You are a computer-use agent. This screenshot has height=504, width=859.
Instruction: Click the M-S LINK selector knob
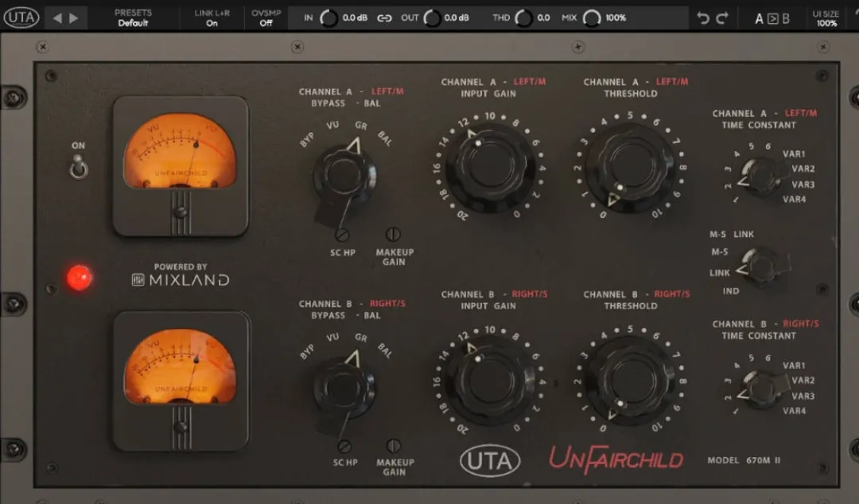point(761,266)
